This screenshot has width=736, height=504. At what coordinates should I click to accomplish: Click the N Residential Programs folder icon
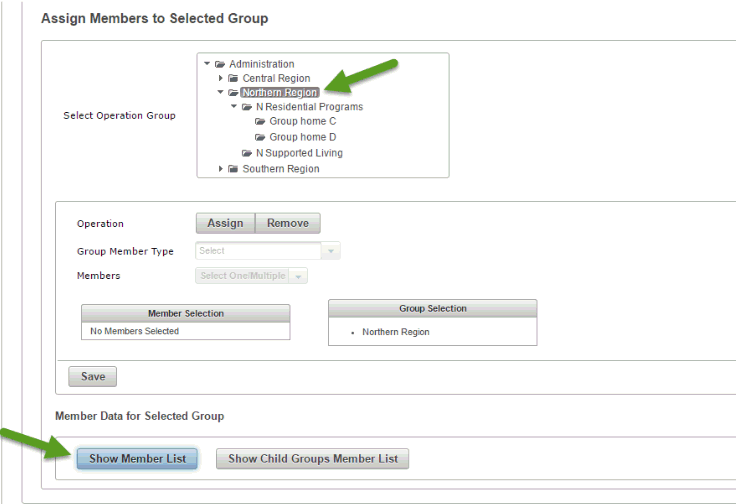[247, 107]
